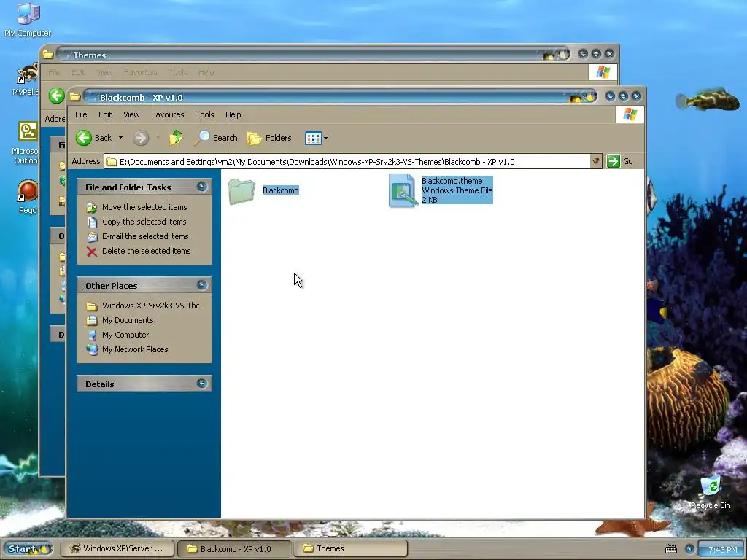Viewport: 747px width, 560px height.
Task: Click the Move items icon
Action: point(92,208)
